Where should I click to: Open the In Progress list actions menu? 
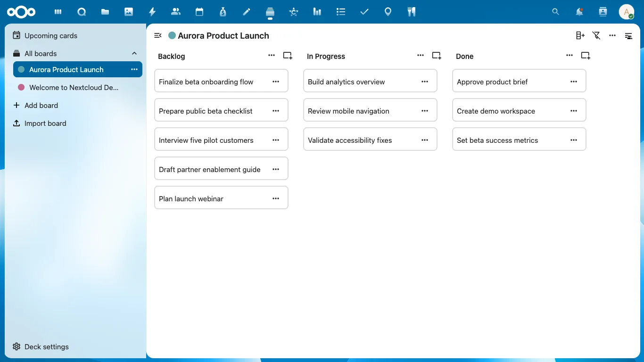pyautogui.click(x=421, y=55)
